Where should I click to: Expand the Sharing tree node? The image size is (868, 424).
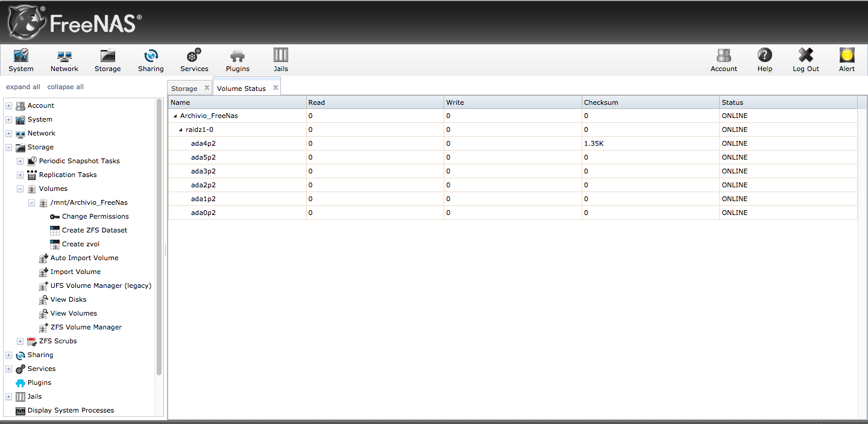[8, 355]
